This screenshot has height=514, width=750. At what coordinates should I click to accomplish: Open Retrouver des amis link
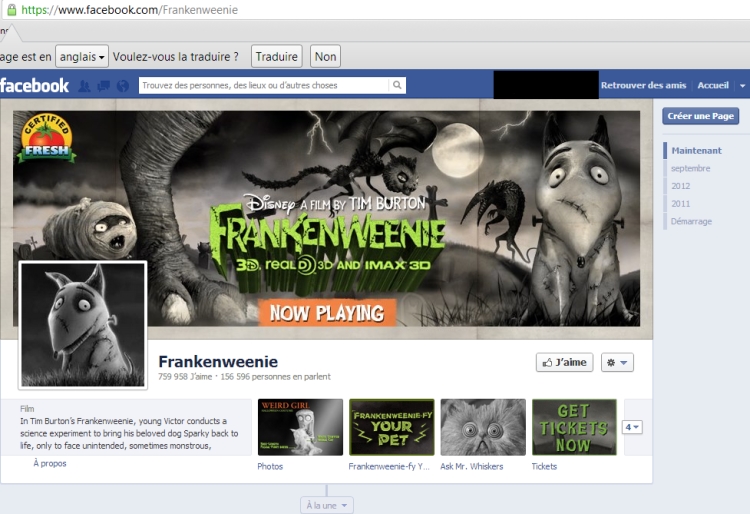[x=643, y=85]
